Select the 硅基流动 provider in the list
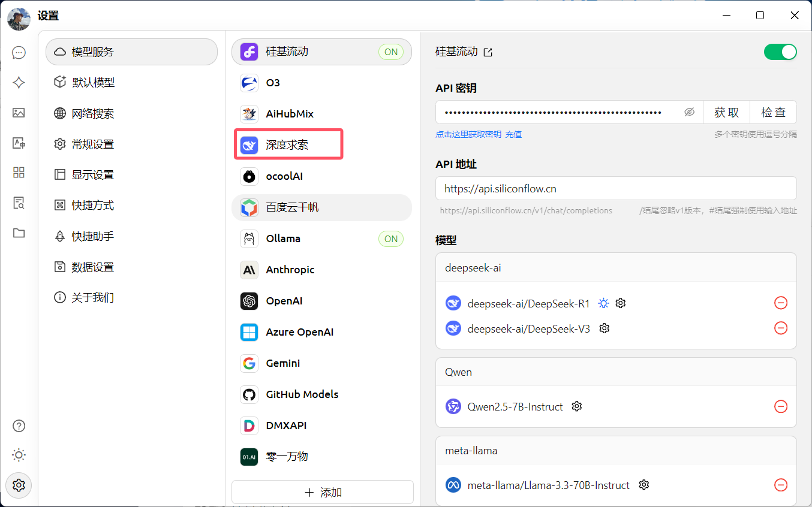Screen dimensions: 812x507 (x=321, y=52)
